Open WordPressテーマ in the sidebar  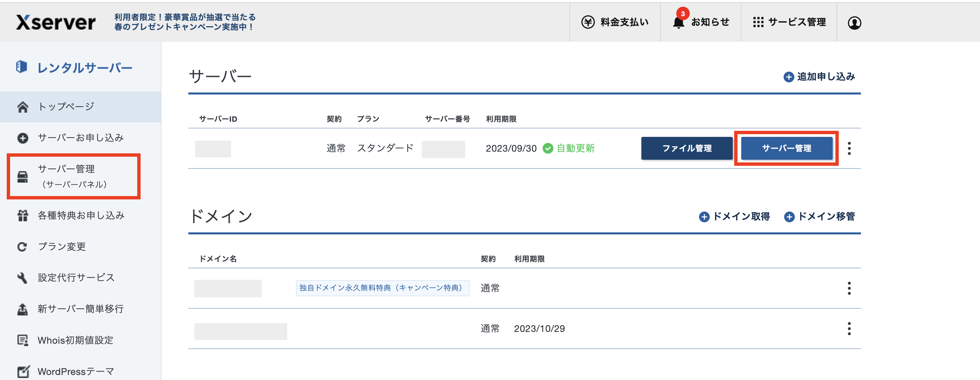[75, 371]
